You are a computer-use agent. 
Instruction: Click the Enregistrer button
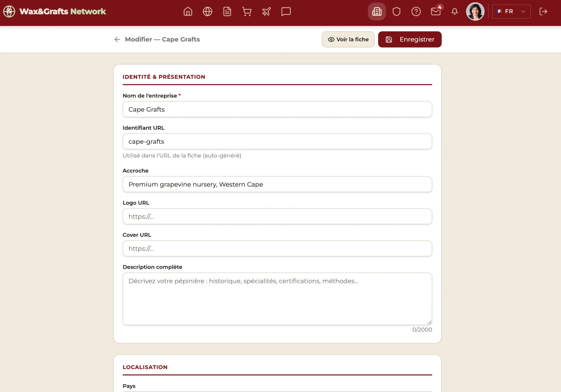tap(410, 39)
